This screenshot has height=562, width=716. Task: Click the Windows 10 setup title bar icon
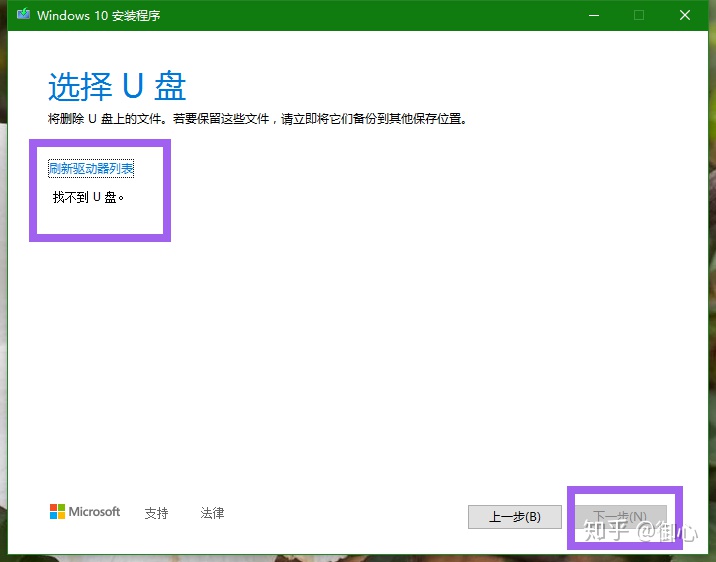[x=23, y=15]
